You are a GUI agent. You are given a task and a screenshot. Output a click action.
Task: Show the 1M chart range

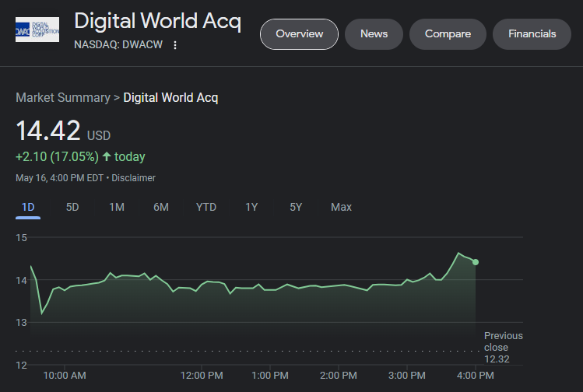coord(117,207)
